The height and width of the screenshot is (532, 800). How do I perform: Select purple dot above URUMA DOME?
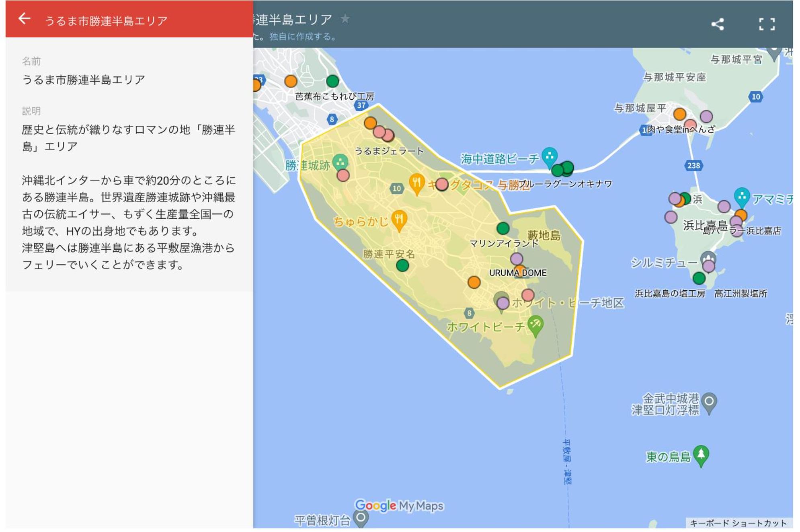[517, 259]
